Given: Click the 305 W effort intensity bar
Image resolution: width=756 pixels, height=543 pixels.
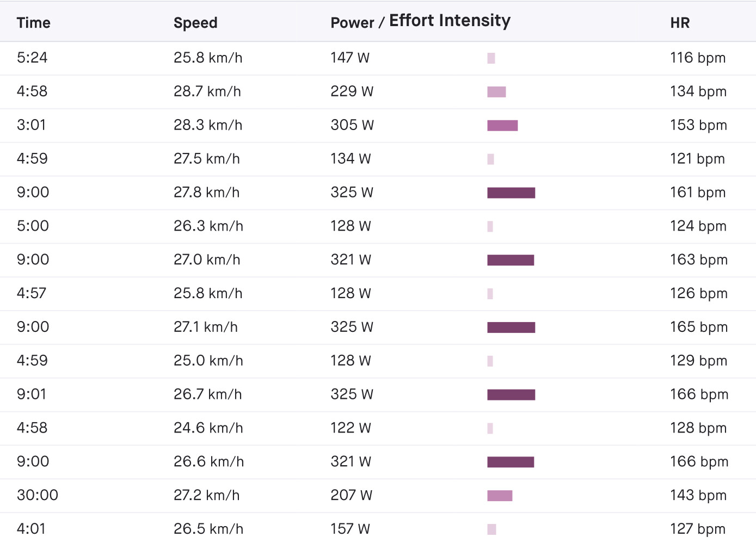Looking at the screenshot, I should coord(502,126).
